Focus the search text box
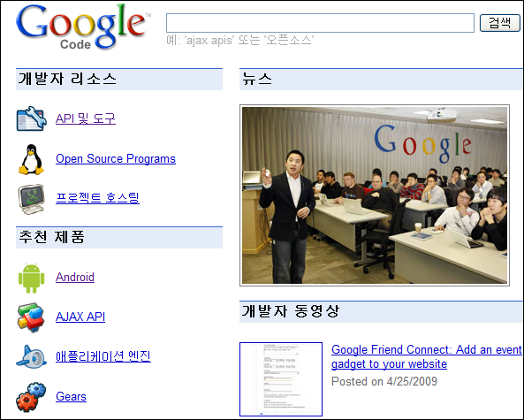The height and width of the screenshot is (420, 524). (320, 23)
